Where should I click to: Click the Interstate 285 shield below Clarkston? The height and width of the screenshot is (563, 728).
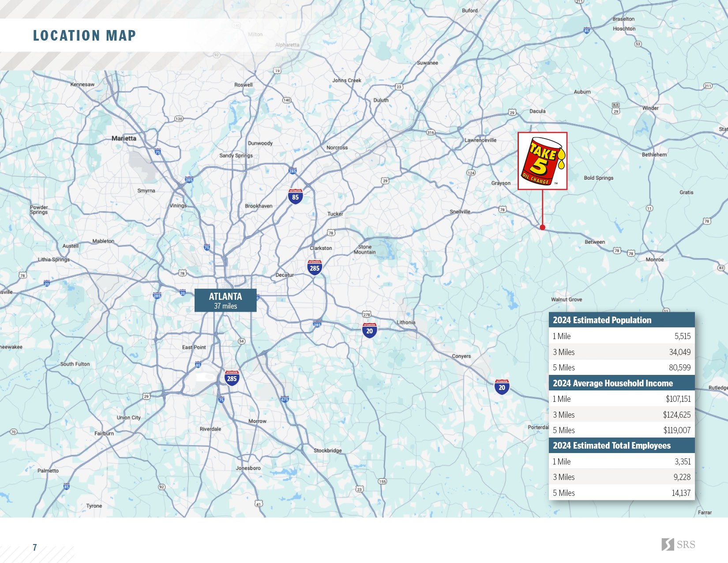coord(315,268)
